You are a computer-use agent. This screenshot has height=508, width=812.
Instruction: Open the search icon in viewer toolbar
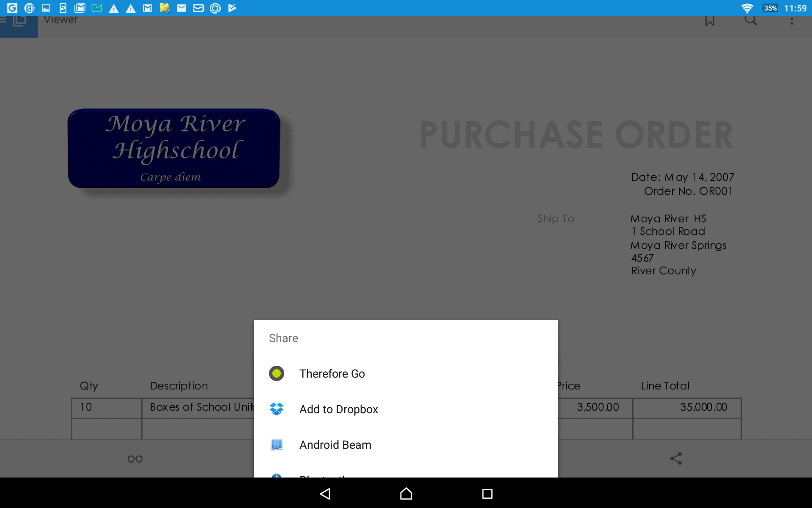[751, 19]
